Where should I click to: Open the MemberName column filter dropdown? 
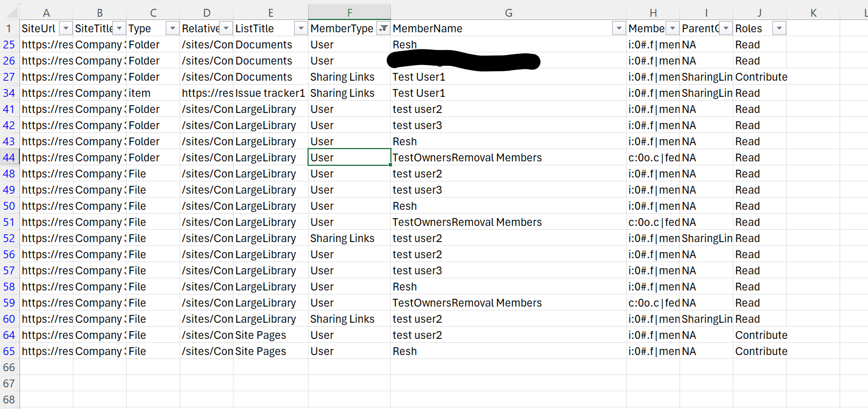click(x=619, y=28)
